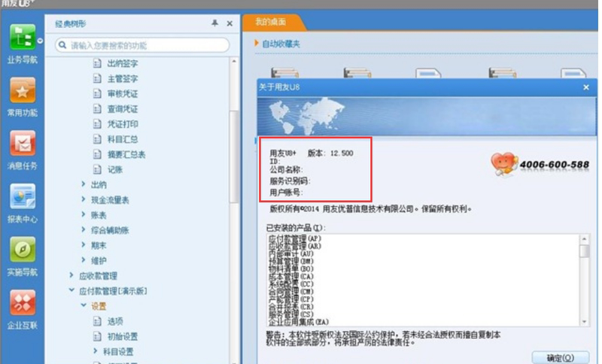This screenshot has height=364, width=602.
Task: Expand the 期末 tree node
Action: 84,245
